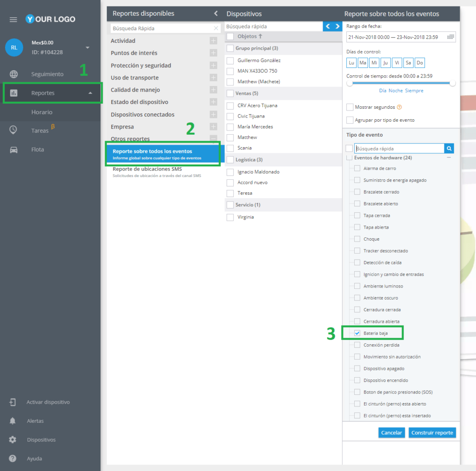Image resolution: width=476 pixels, height=471 pixels.
Task: Click the Construir reporte button
Action: click(432, 433)
